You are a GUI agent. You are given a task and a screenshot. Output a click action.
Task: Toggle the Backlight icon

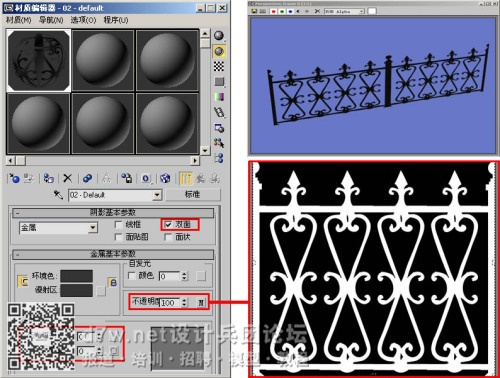(219, 51)
